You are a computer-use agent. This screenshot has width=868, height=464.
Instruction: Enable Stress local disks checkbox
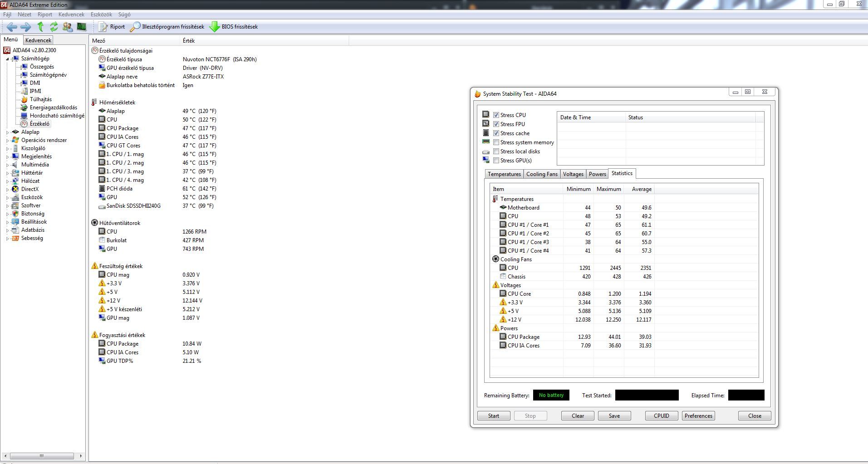pos(496,151)
